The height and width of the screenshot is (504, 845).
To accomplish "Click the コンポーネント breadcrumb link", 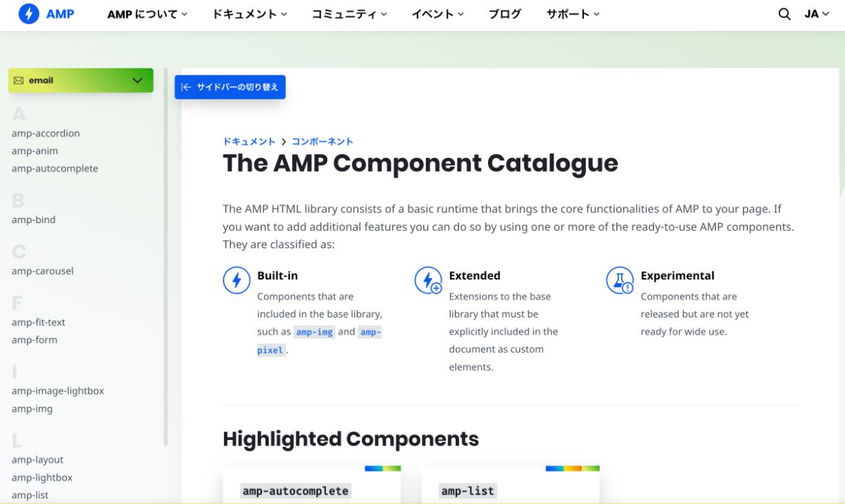I will click(x=323, y=141).
